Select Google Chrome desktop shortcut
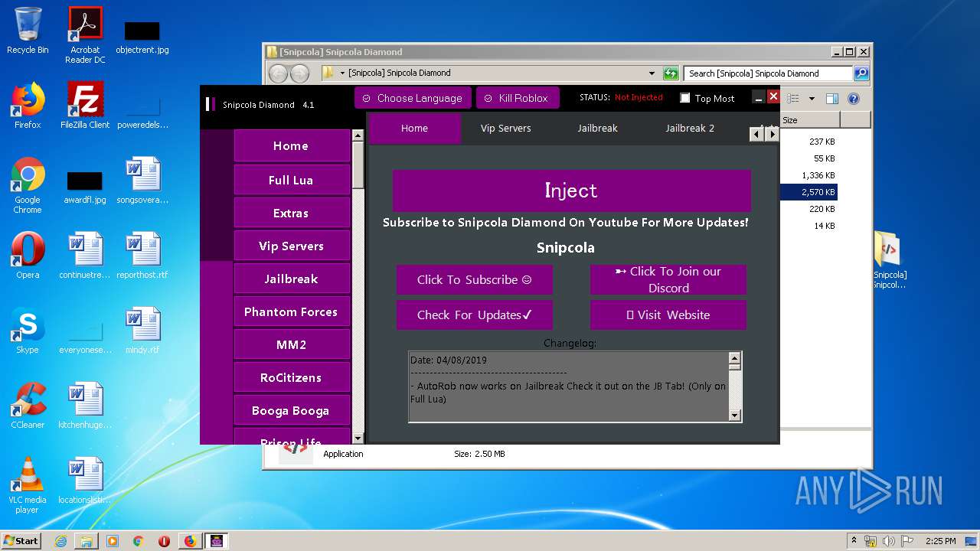 28,185
